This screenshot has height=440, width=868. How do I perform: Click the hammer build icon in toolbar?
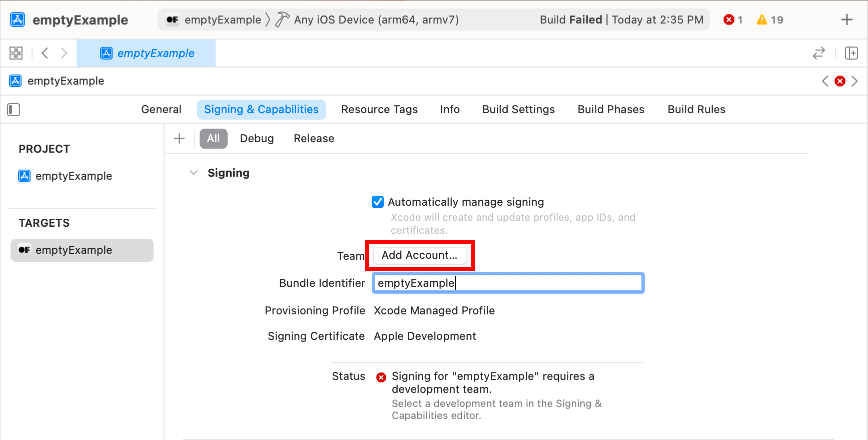tap(282, 20)
